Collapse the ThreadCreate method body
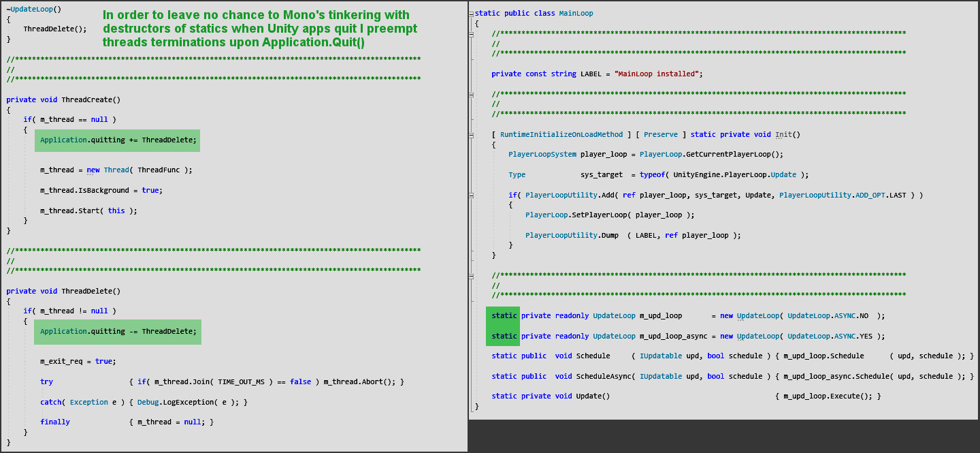Viewport: 980px width, 453px height. pyautogui.click(x=2, y=99)
